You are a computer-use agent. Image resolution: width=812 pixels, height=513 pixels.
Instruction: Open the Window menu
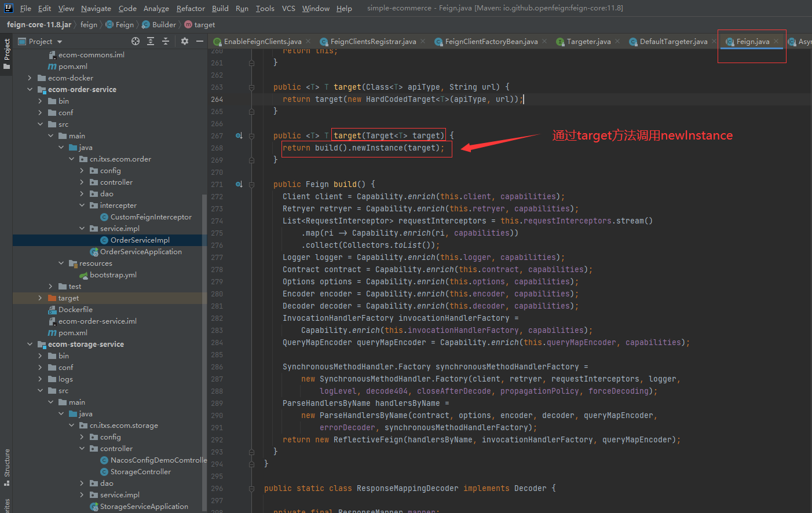316,8
